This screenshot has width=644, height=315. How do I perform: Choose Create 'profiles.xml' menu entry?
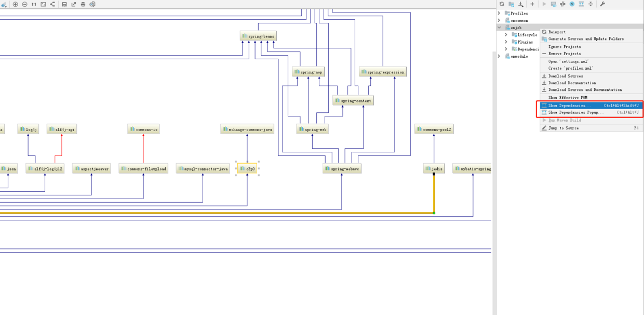click(592, 68)
